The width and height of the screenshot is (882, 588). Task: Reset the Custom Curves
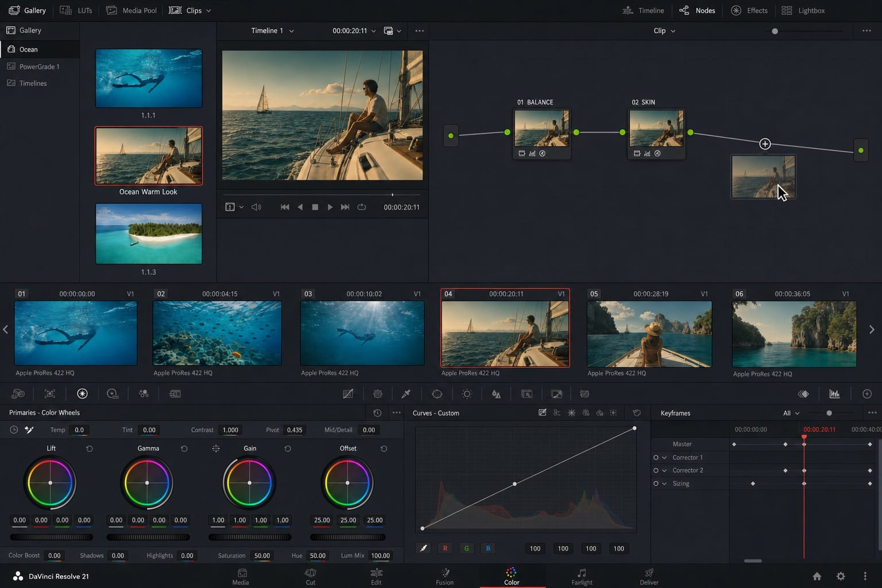click(x=637, y=413)
